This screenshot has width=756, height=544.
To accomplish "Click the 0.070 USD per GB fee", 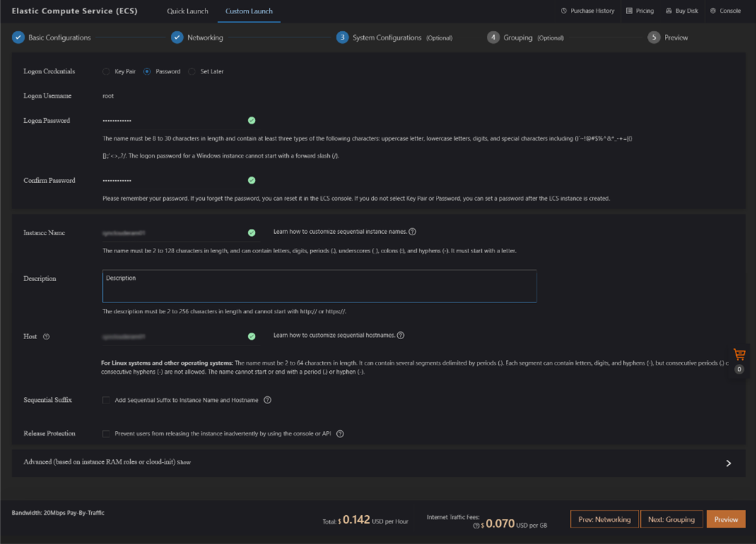I will (514, 524).
